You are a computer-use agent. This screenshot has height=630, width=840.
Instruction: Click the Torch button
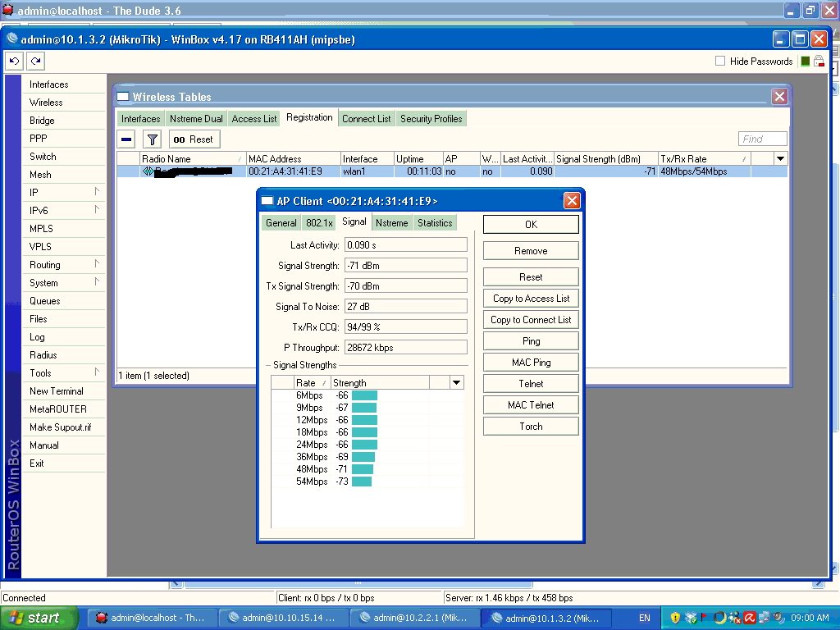(531, 427)
